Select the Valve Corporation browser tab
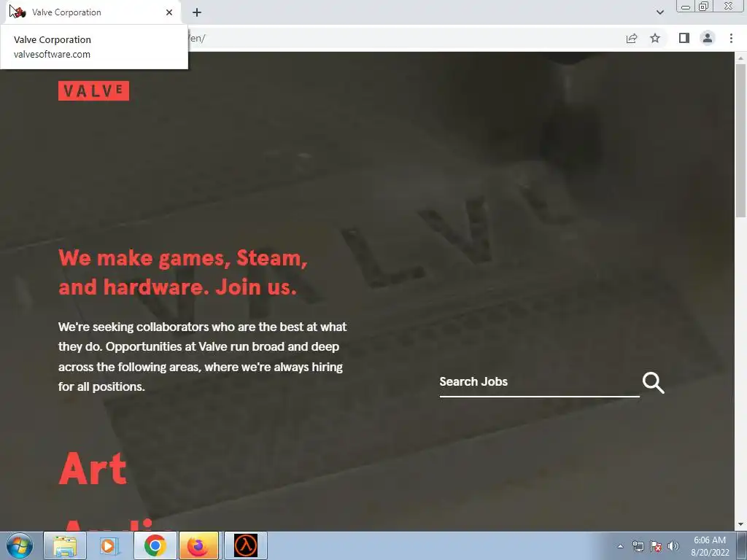Screen dimensions: 747x560 (x=93, y=12)
